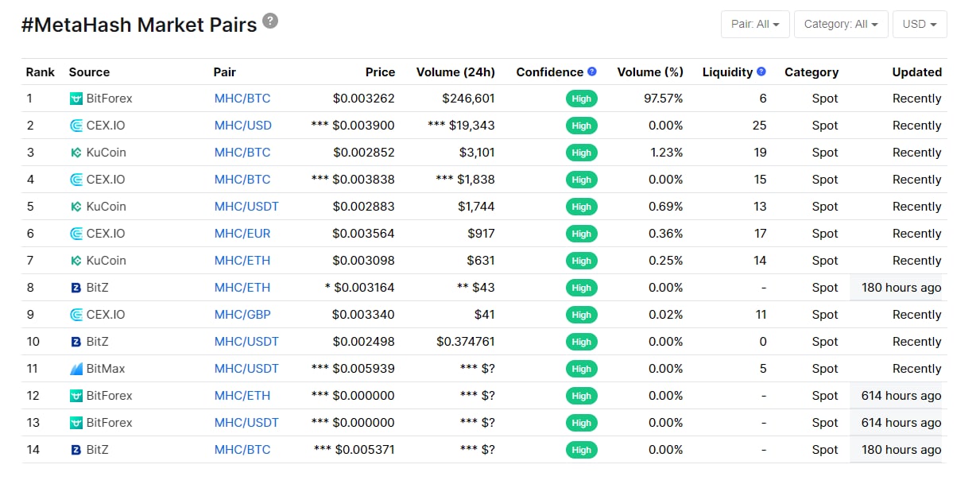Open the MHC/EUR pair link
This screenshot has width=980, height=484.
(x=242, y=234)
